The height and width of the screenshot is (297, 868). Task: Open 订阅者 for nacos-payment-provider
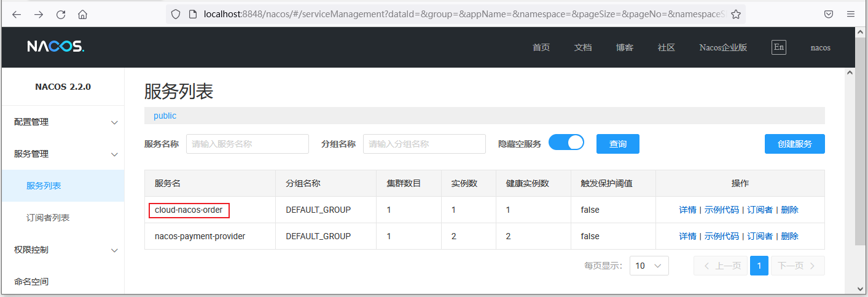click(x=760, y=236)
